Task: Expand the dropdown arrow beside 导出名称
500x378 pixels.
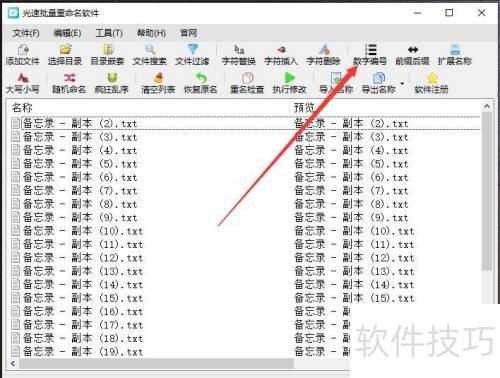Action: click(x=402, y=83)
